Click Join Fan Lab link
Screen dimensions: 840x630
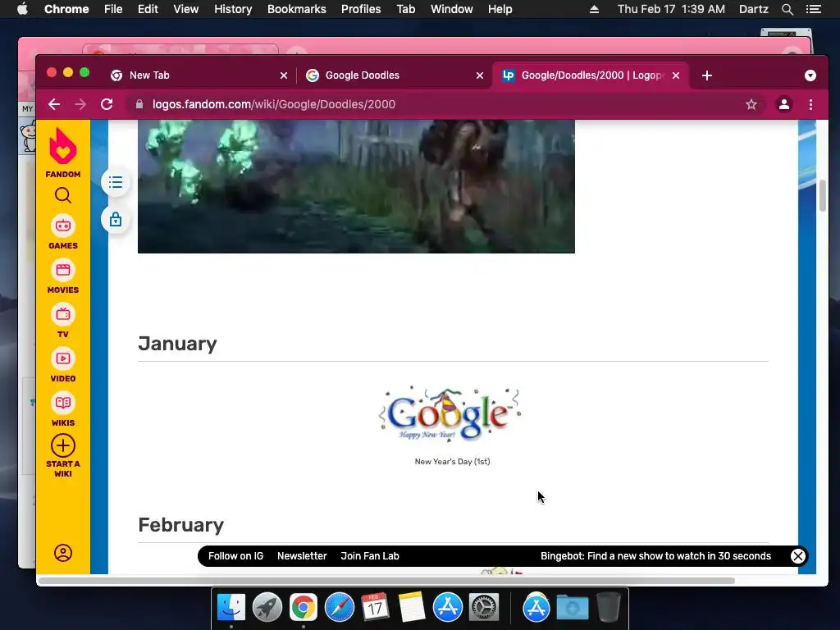pos(370,556)
